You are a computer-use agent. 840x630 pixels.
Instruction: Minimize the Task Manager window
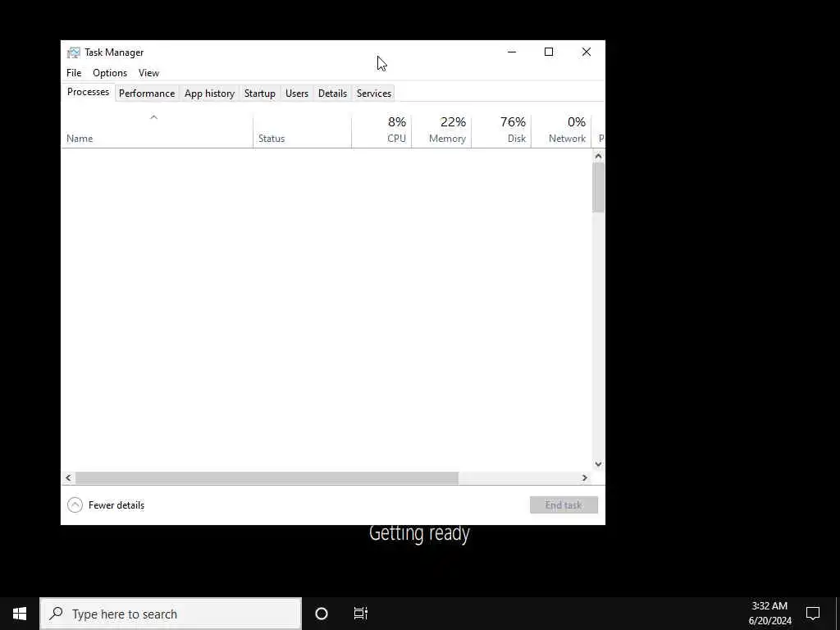(x=512, y=52)
